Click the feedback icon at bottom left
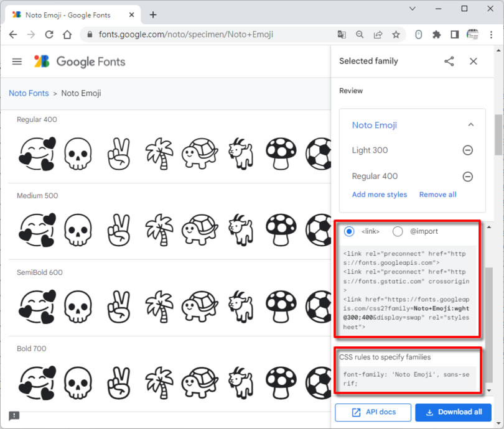Image resolution: width=504 pixels, height=429 pixels. pos(14,416)
